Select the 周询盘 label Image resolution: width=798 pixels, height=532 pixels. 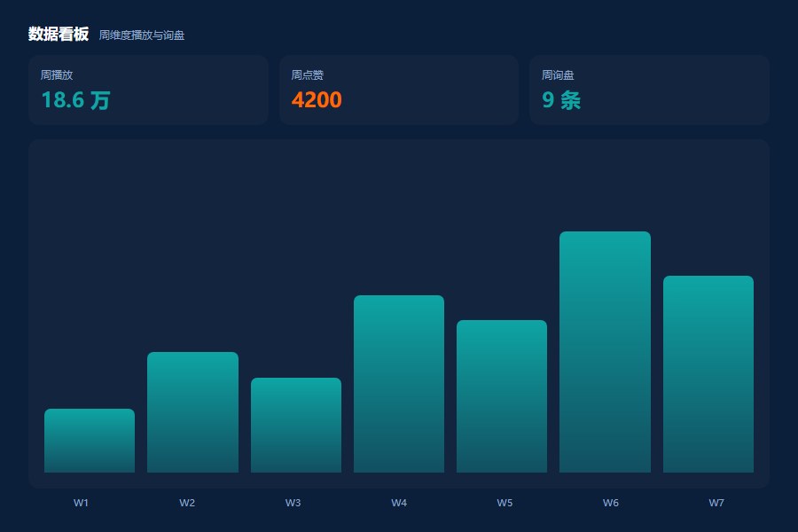pyautogui.click(x=558, y=75)
